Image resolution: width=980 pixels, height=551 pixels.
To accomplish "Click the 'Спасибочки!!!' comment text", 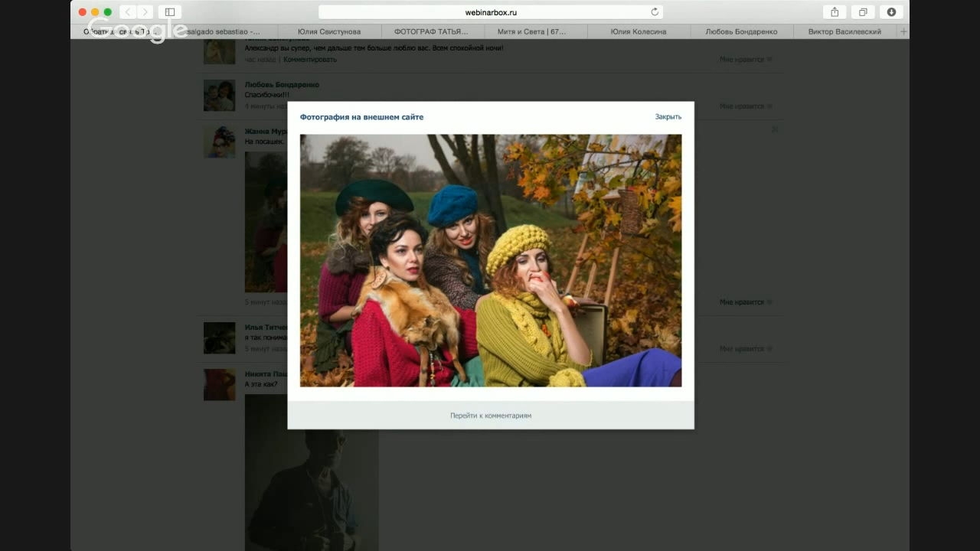I will tap(268, 95).
